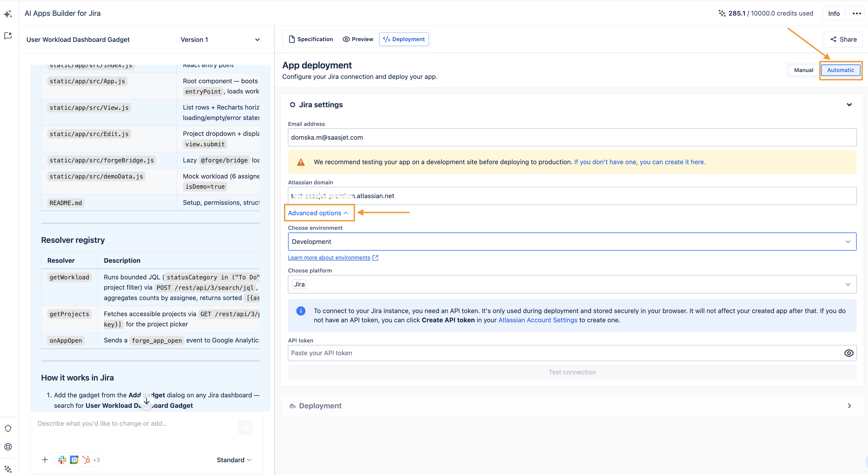Click the scroll-down arrow in chat panel
This screenshot has width=868, height=475.
(147, 401)
